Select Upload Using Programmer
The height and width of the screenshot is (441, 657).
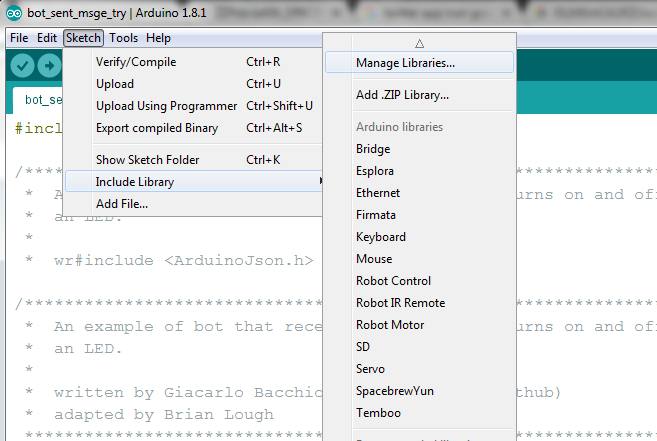[x=194, y=106]
